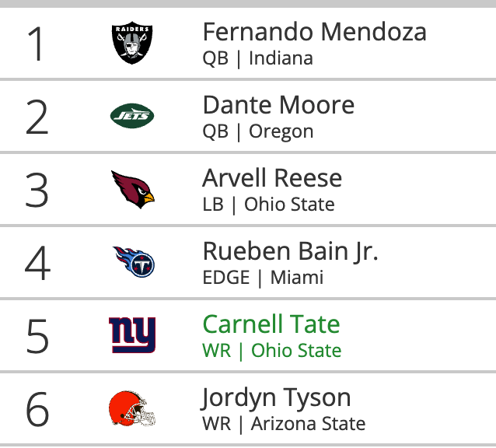Screen dimensions: 496x448
Task: Select pick number 5
Action: coord(37,337)
